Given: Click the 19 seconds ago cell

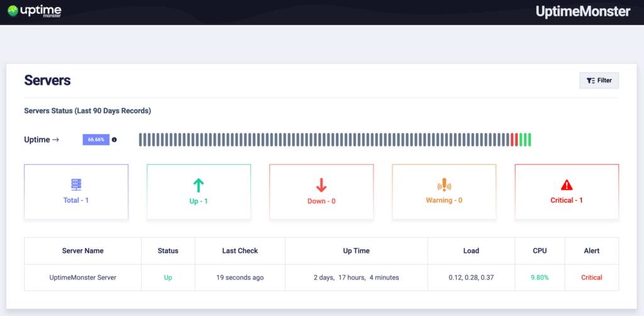Looking at the screenshot, I should click(240, 278).
